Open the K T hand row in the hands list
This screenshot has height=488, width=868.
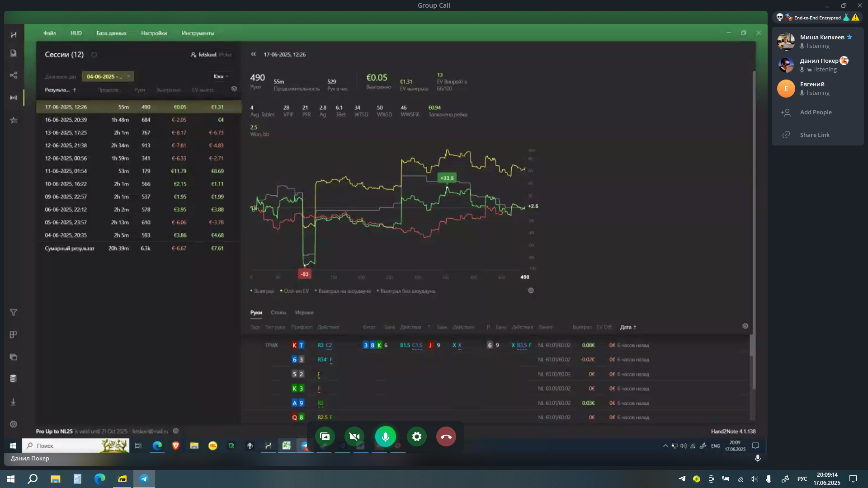[495, 345]
